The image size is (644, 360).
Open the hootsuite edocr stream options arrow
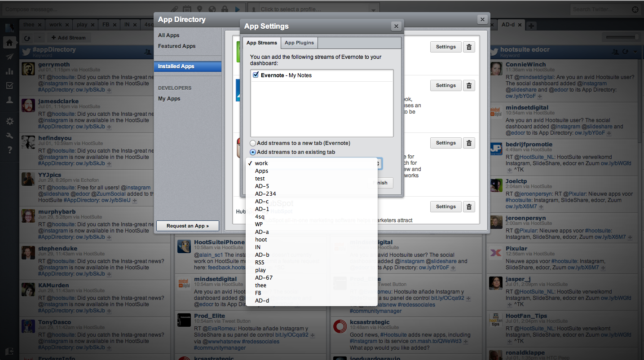(635, 52)
